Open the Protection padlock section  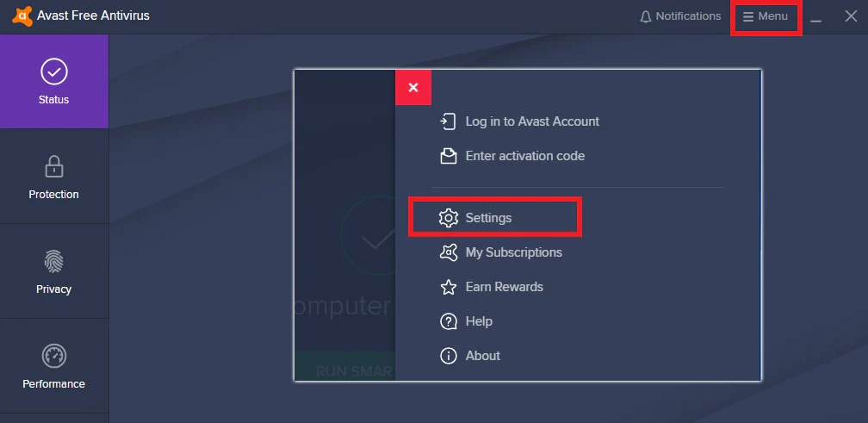point(54,176)
